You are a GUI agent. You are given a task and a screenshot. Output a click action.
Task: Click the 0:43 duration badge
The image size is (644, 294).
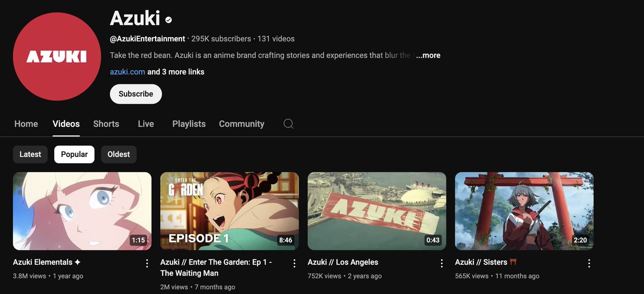tap(433, 240)
